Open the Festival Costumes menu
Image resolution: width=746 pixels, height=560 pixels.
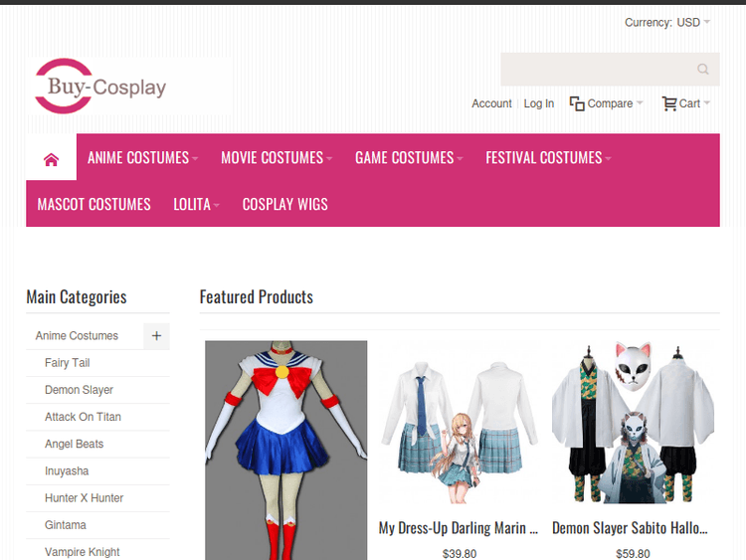pos(548,157)
